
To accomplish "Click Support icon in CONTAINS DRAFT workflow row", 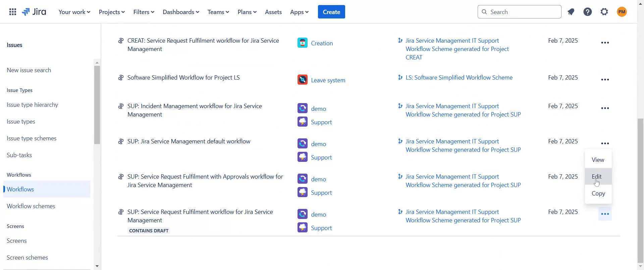I will [303, 228].
